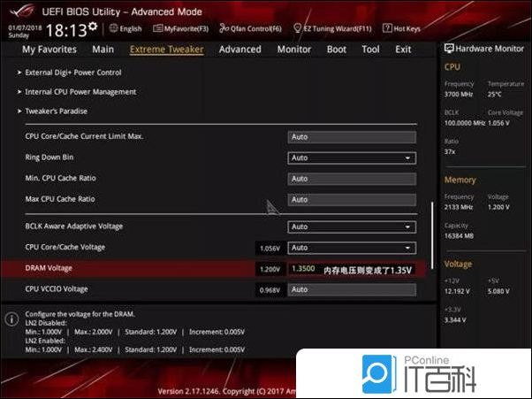
Task: Click the ROG logo icon
Action: [22, 11]
